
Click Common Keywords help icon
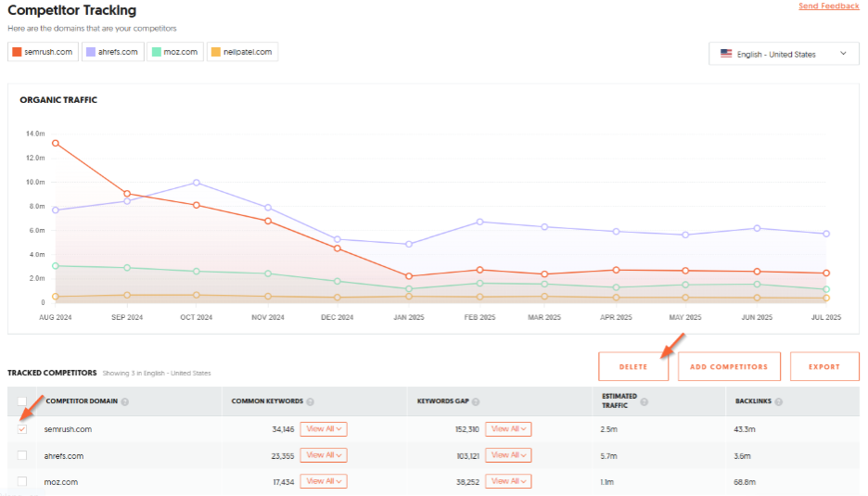(310, 401)
